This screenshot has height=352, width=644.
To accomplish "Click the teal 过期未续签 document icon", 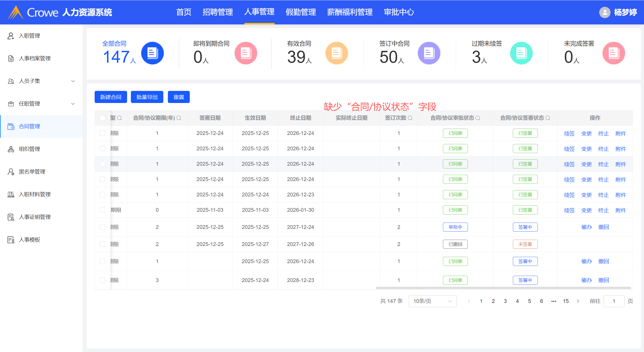I will point(521,53).
